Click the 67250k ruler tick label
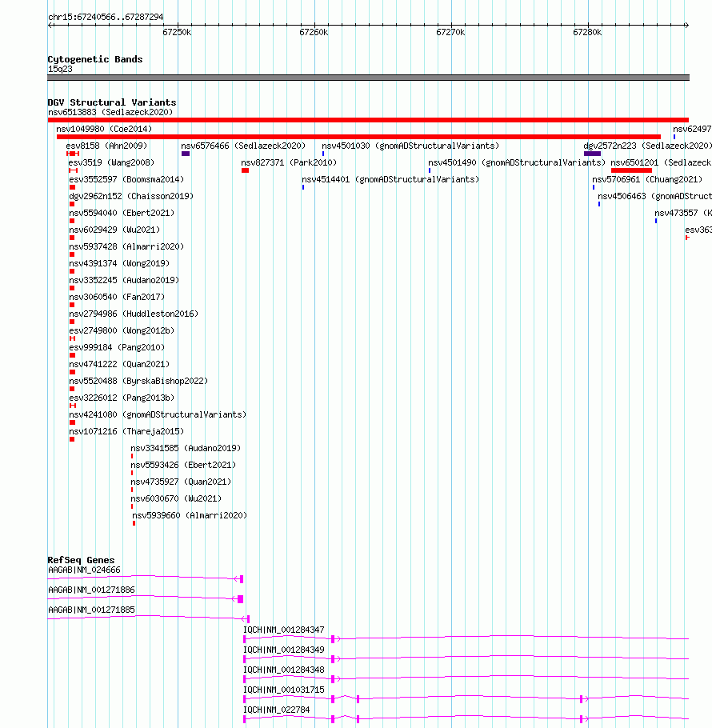712x728 pixels. [177, 32]
